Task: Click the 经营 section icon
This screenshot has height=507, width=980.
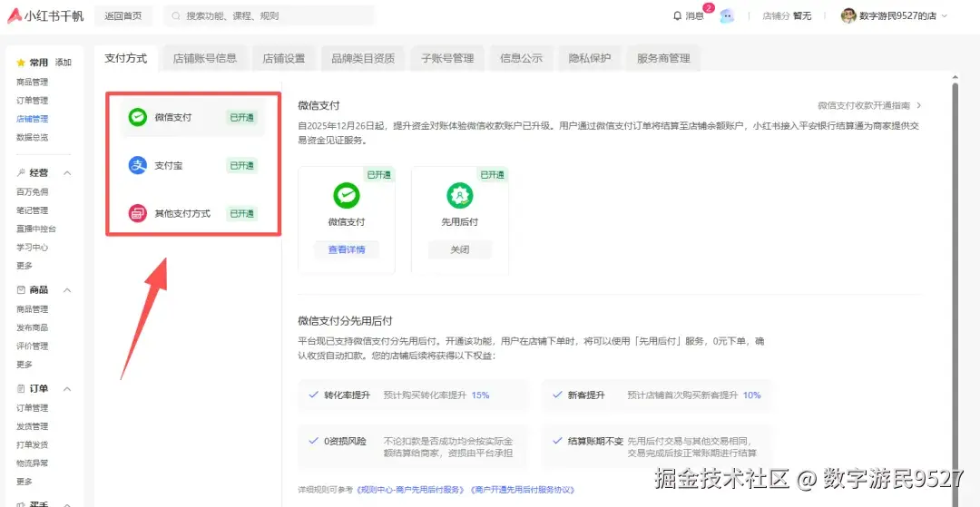Action: tap(21, 173)
